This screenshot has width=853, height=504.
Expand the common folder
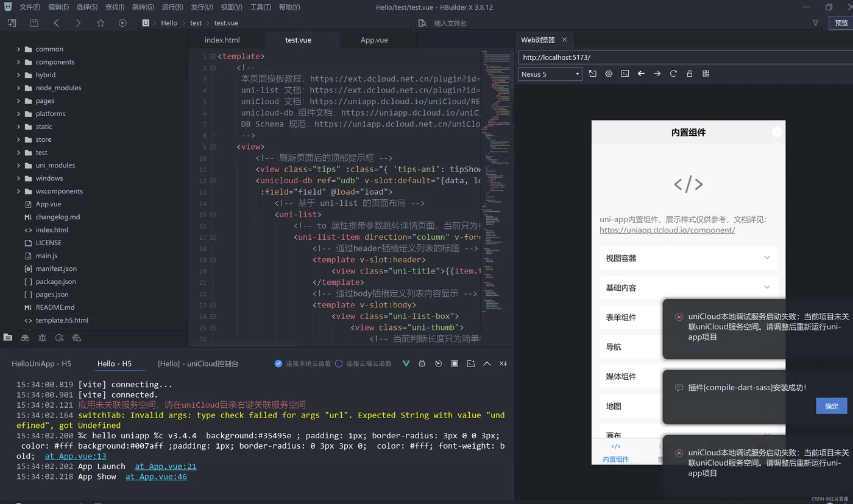[18, 49]
